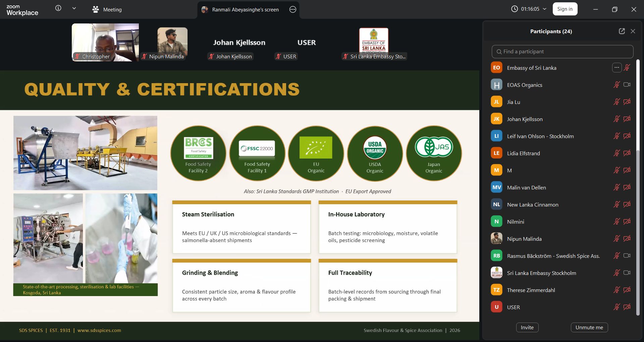This screenshot has height=342, width=644.
Task: Click the Zoom Workplace logo
Action: [x=22, y=10]
